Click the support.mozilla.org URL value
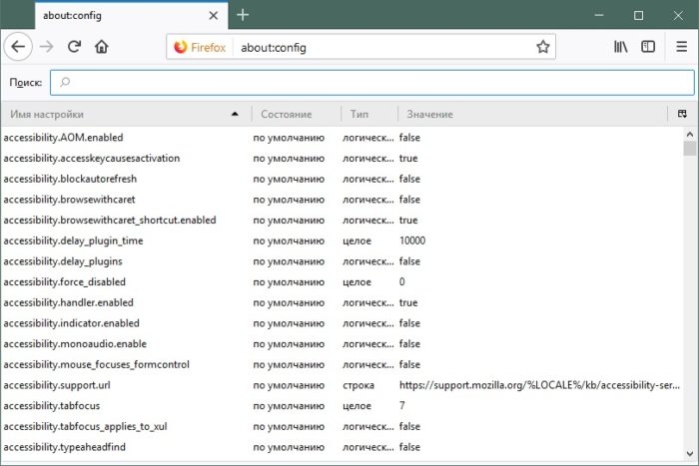 (x=539, y=385)
